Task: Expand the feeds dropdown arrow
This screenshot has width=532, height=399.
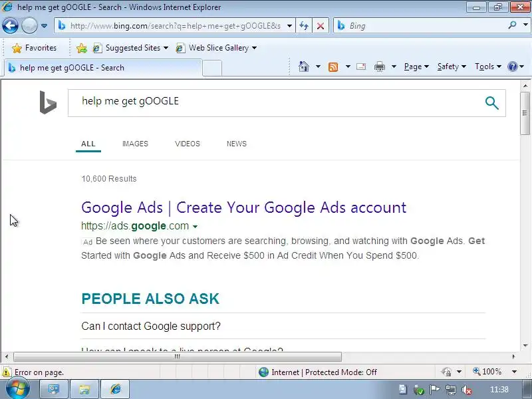Action: tap(348, 66)
